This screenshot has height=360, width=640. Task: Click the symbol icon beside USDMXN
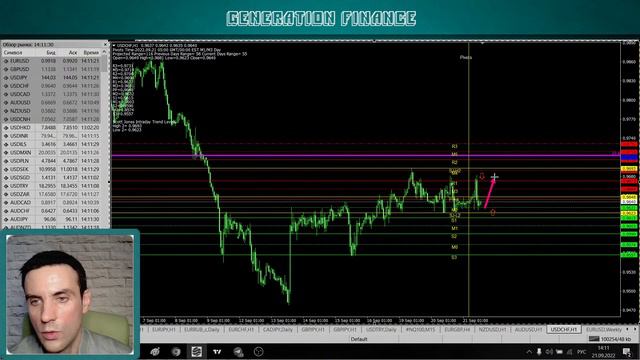6,153
